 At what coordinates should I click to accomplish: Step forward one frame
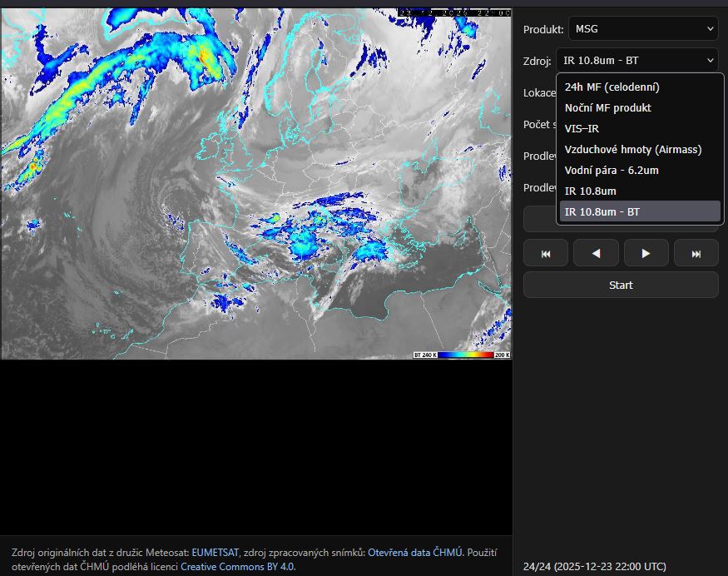point(646,253)
